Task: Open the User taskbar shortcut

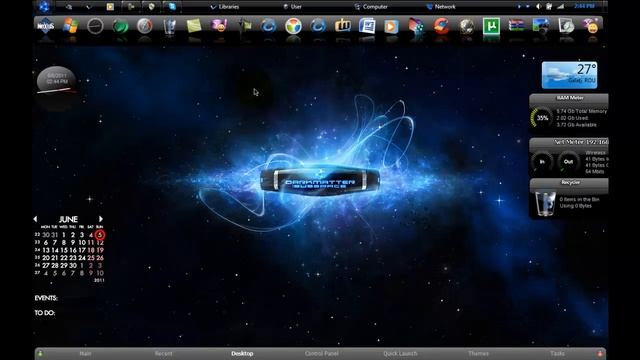Action: point(293,7)
